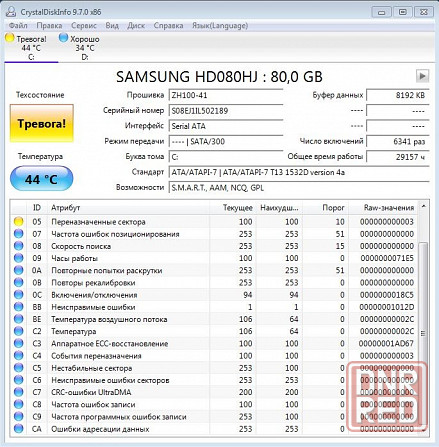
Task: Select the CRC-ошибки UltraDMA row
Action: tap(214, 392)
